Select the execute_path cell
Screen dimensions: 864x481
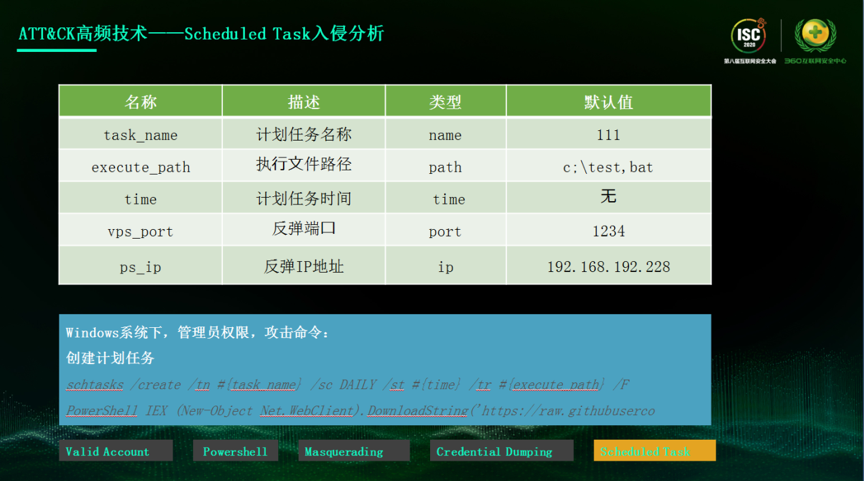coord(141,166)
